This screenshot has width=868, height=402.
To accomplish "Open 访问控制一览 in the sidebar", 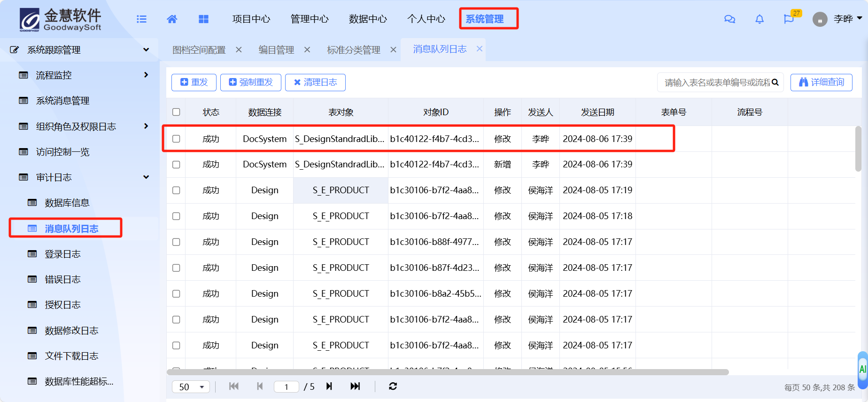I will pos(62,152).
